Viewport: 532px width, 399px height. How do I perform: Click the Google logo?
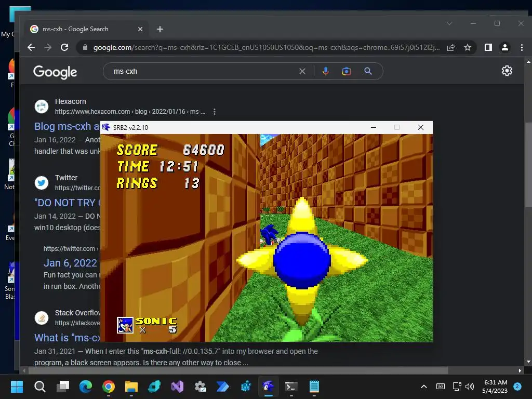[55, 72]
